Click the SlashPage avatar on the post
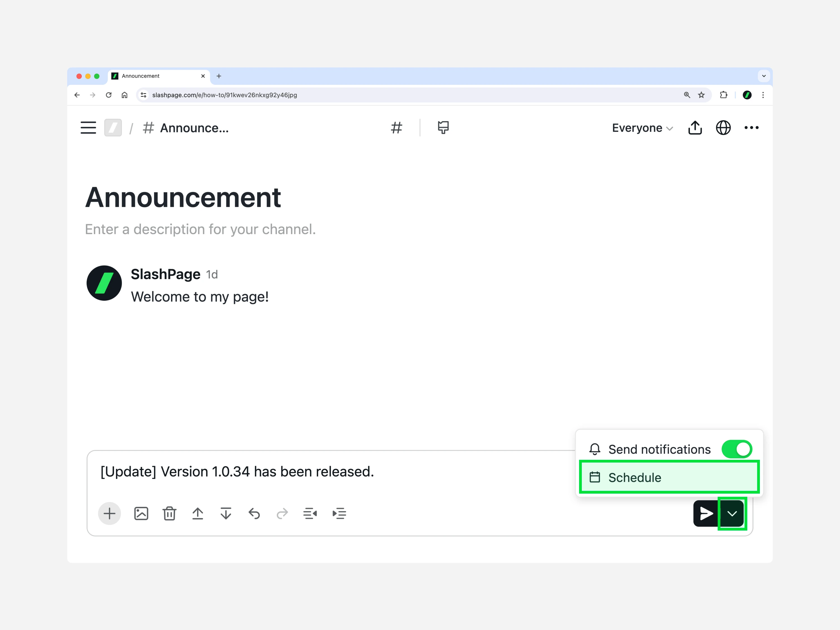The image size is (840, 630). point(104,283)
